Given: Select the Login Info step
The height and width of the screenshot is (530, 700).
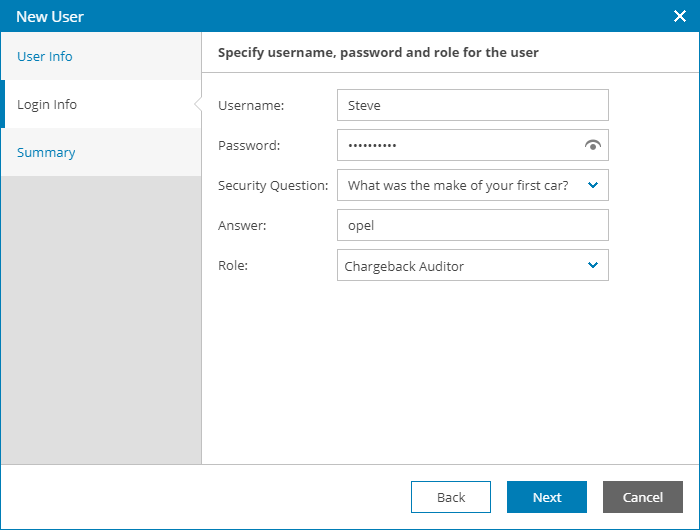Looking at the screenshot, I should pos(47,104).
